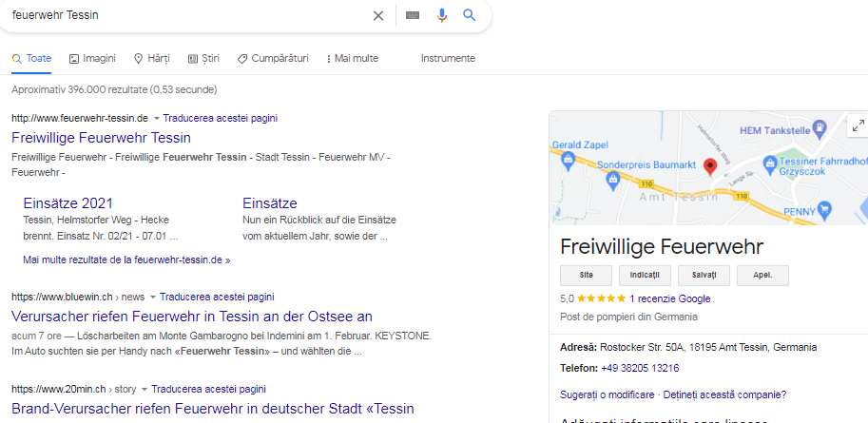
Task: Select the PENNY shop marker on map
Action: [x=825, y=209]
